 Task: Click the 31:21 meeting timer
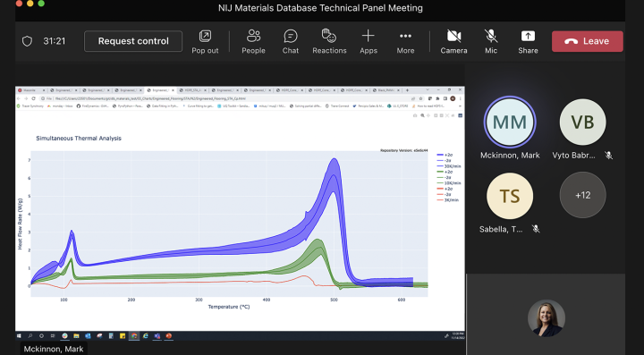[x=55, y=41]
